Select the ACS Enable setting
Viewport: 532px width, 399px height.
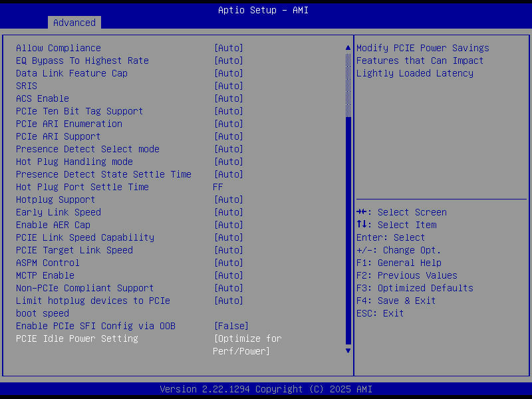(229, 98)
